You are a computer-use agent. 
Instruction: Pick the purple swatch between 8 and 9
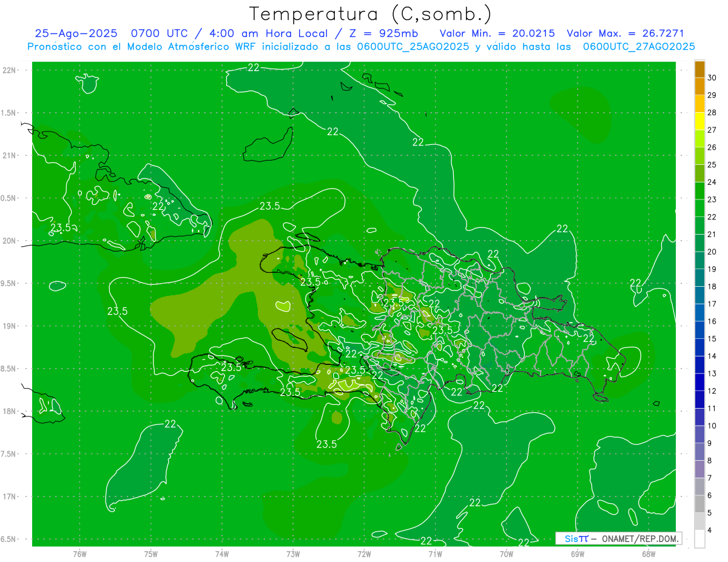pos(699,452)
